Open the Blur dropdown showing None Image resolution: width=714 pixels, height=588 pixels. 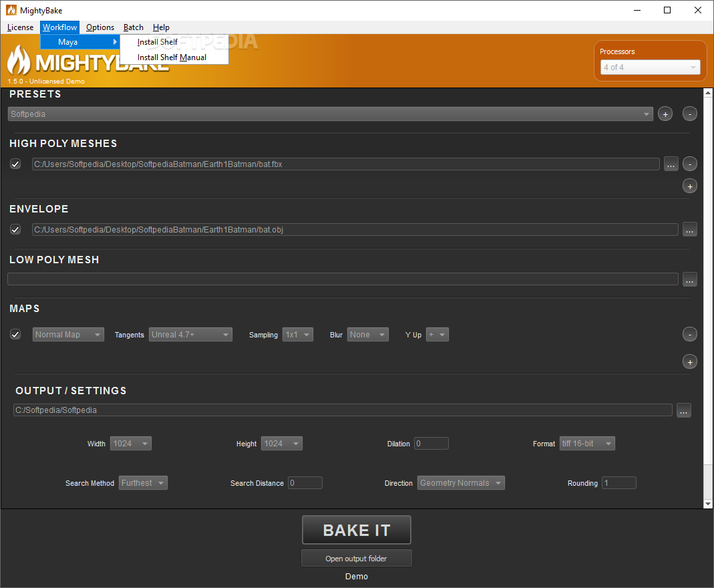[x=368, y=335]
